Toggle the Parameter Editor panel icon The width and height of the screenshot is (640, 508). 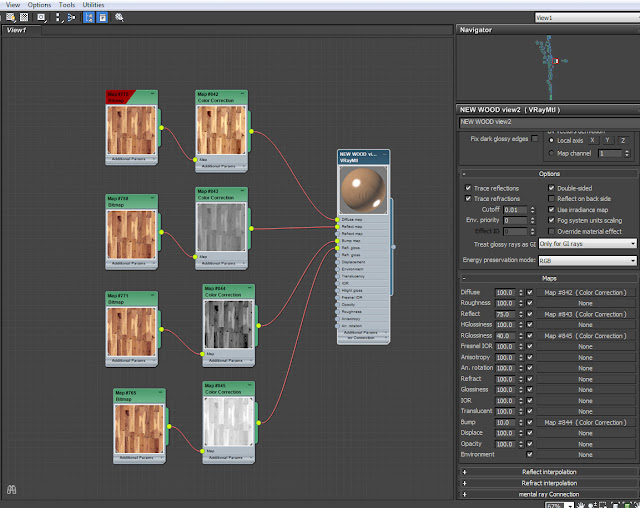[x=102, y=18]
